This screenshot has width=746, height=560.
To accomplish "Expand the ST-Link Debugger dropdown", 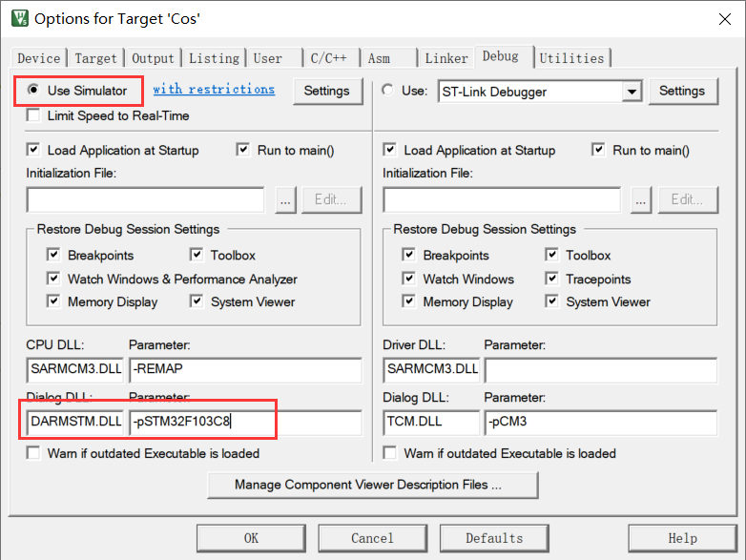I will click(632, 92).
